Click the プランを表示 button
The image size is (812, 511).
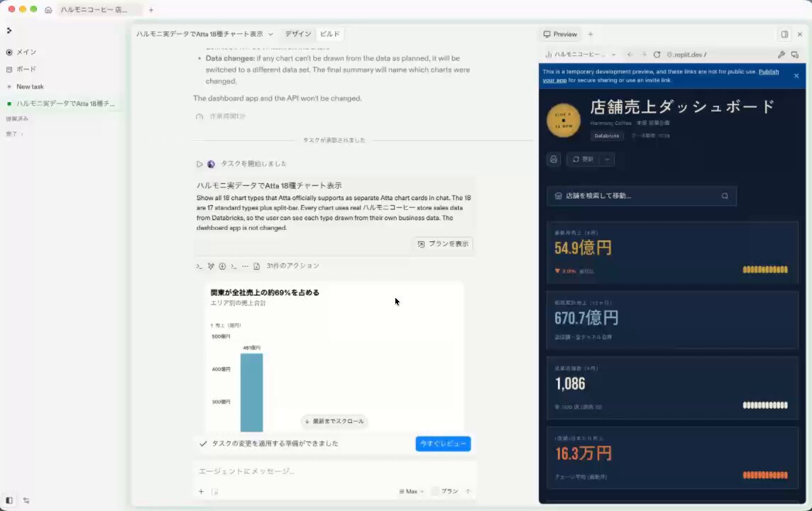444,244
